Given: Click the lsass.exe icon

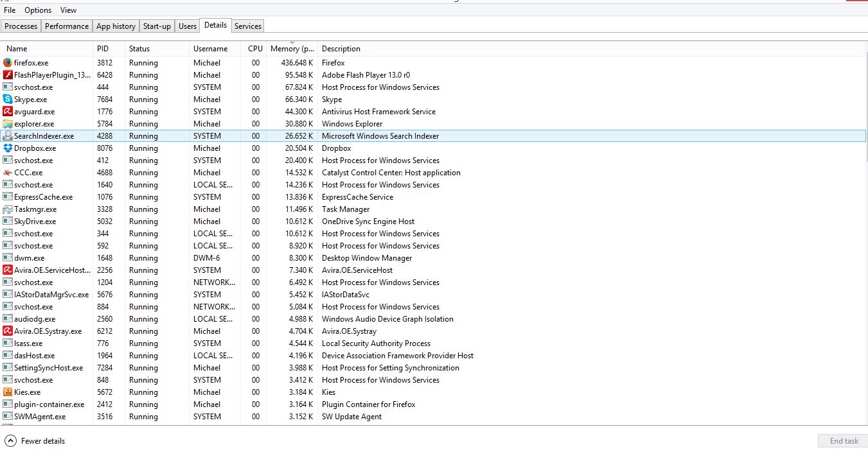Looking at the screenshot, I should (8, 343).
